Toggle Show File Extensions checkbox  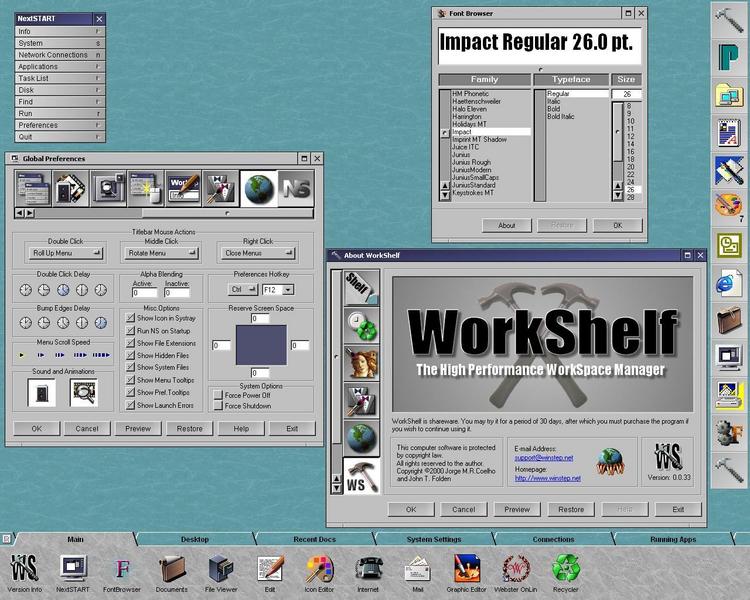click(130, 343)
